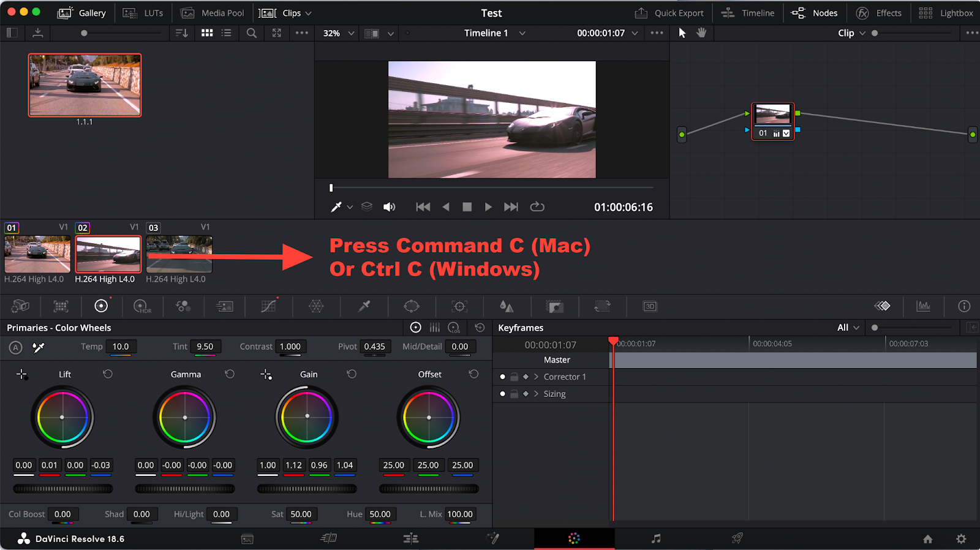
Task: Adjust the Lift master wheel slider
Action: (x=63, y=489)
